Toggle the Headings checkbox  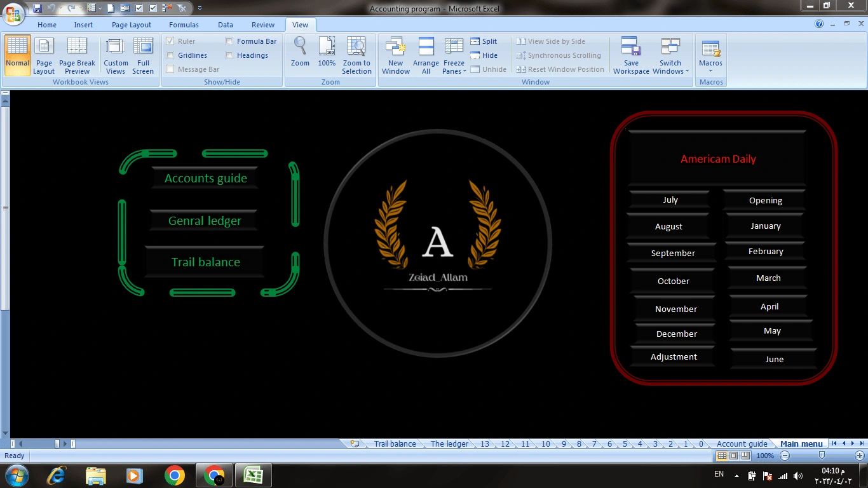(229, 55)
